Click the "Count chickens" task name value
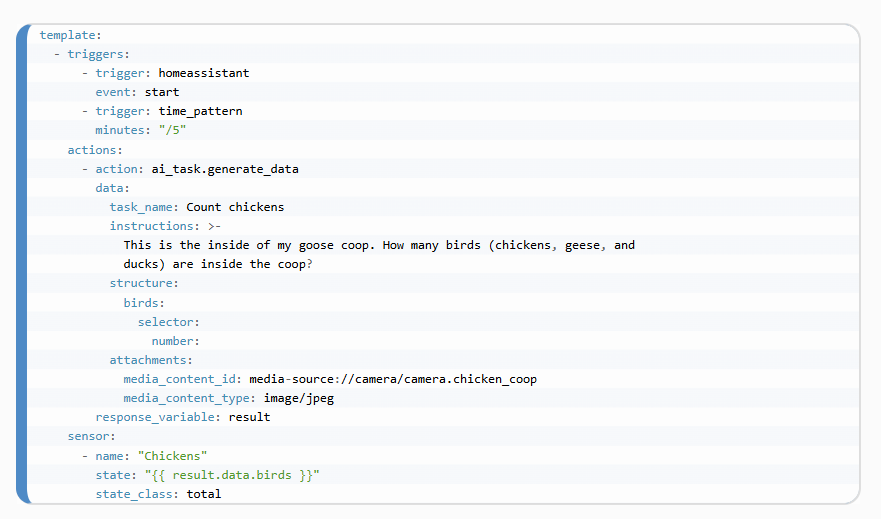 [235, 207]
